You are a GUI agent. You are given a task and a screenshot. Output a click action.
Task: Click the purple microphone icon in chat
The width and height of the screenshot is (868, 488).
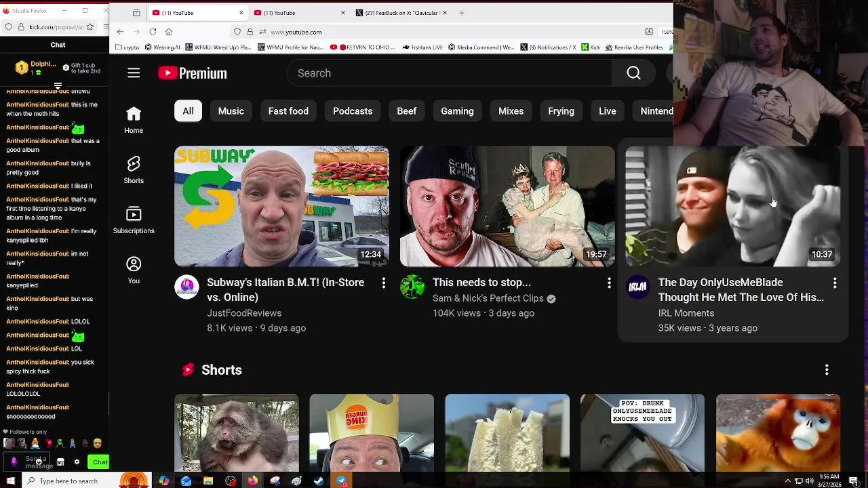coord(14,462)
